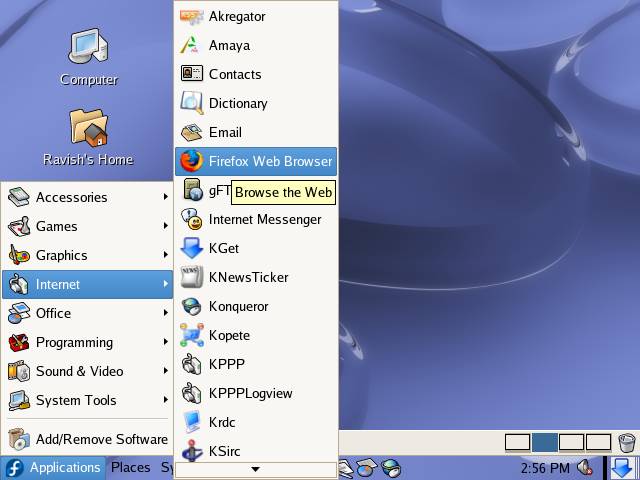Open the Akregator feed reader
The image size is (640, 480).
tap(236, 16)
